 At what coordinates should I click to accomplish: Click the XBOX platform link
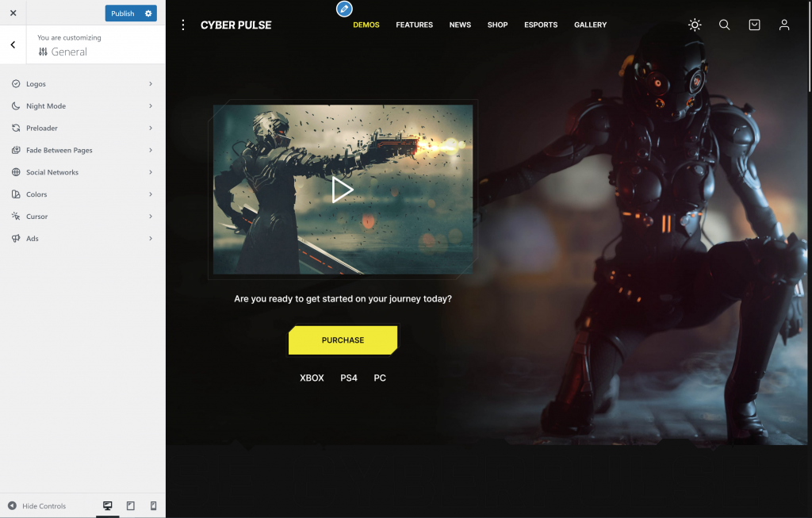[312, 378]
